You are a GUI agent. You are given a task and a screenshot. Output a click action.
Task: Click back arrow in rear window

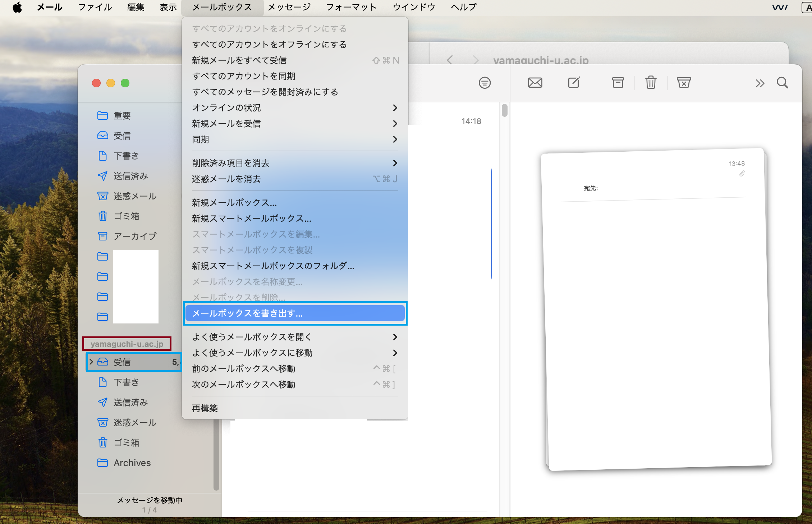(x=450, y=60)
